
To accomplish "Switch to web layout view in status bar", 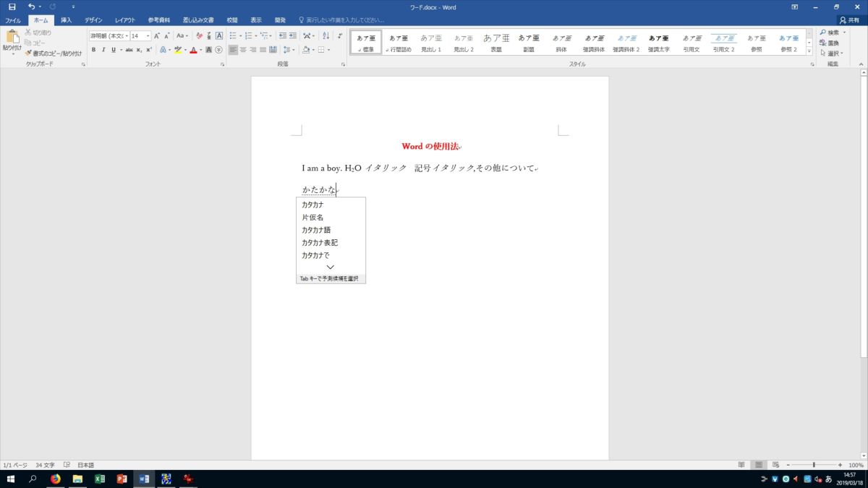I will 776,465.
